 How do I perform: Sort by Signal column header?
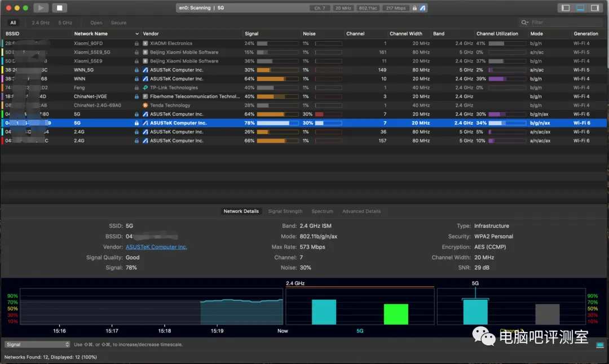tap(251, 34)
